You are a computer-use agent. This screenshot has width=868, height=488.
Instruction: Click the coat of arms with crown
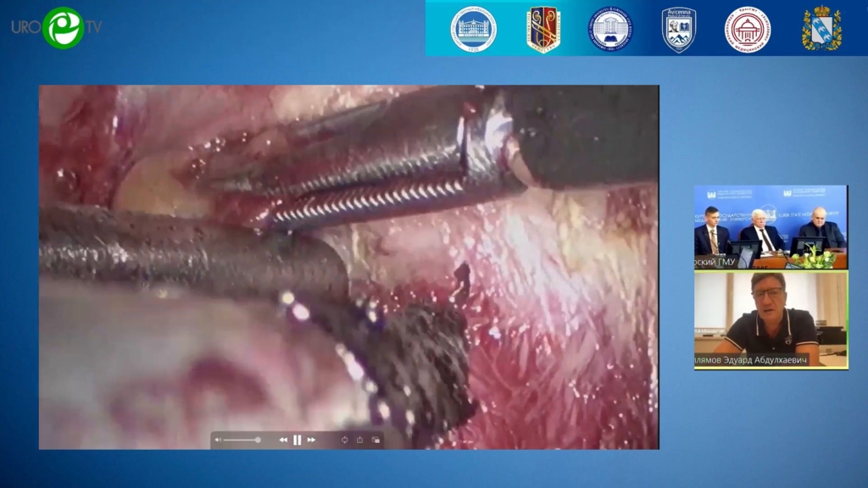(821, 29)
